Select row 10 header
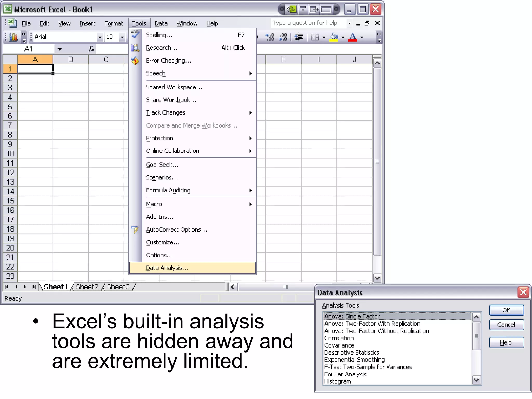Screen dimensions: 532x399 pyautogui.click(x=10, y=154)
